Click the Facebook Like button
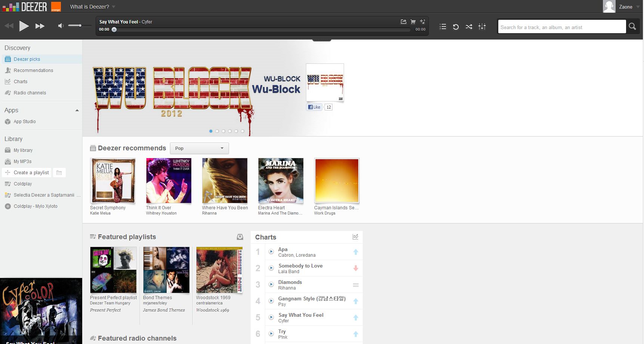644x344 pixels. coord(314,107)
